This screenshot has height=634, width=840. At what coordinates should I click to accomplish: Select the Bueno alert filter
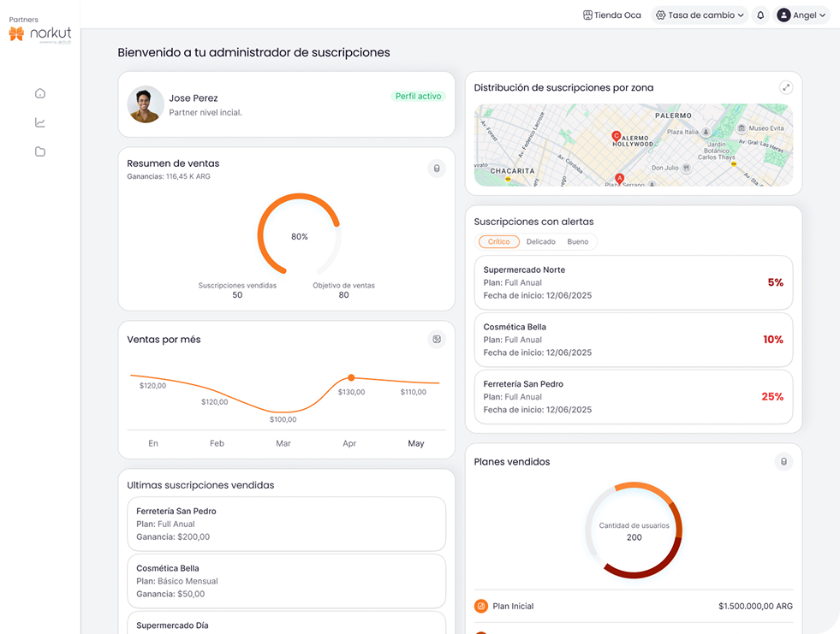point(578,242)
